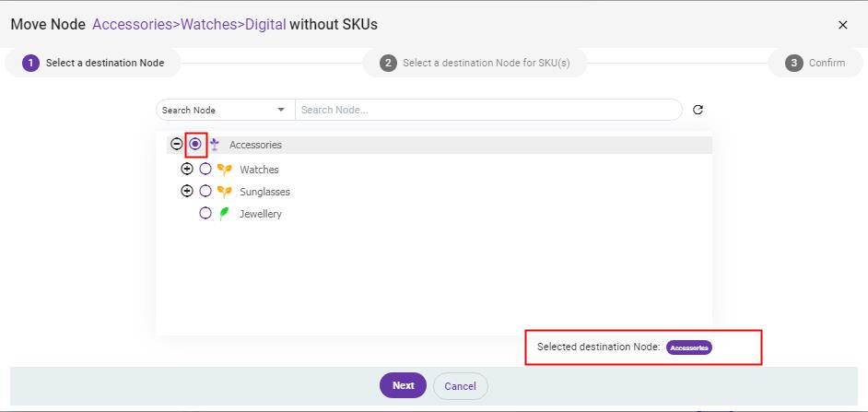Click the Sunglasses tree label
Screen dimensions: 868x412
pyautogui.click(x=264, y=192)
